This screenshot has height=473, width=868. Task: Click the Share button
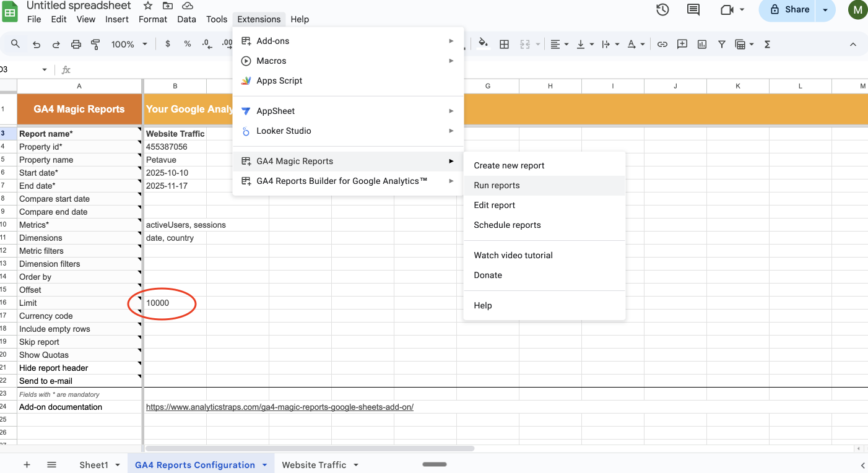(x=789, y=10)
